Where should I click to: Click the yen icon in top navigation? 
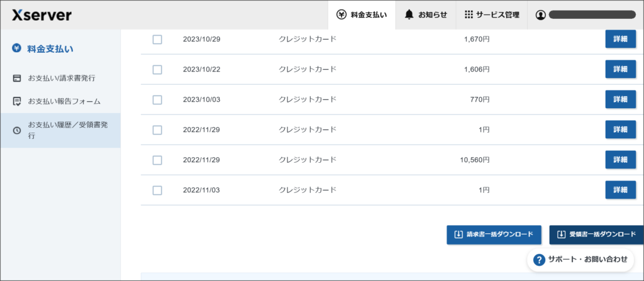tap(341, 15)
